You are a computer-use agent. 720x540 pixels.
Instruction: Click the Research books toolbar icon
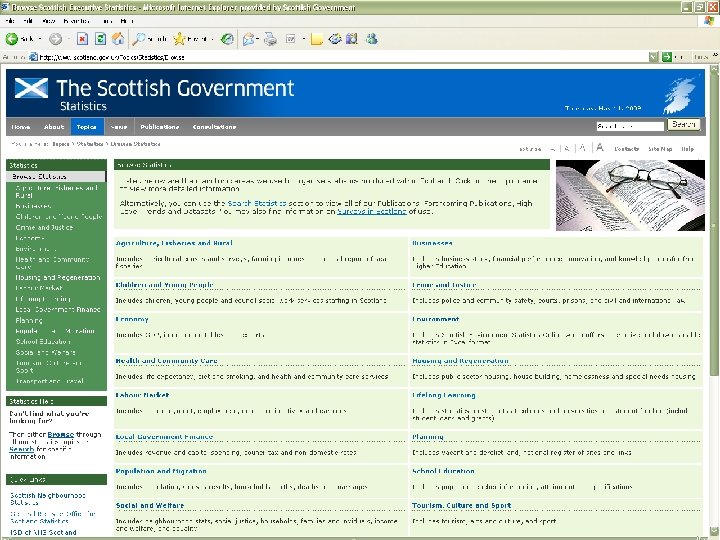[x=352, y=39]
